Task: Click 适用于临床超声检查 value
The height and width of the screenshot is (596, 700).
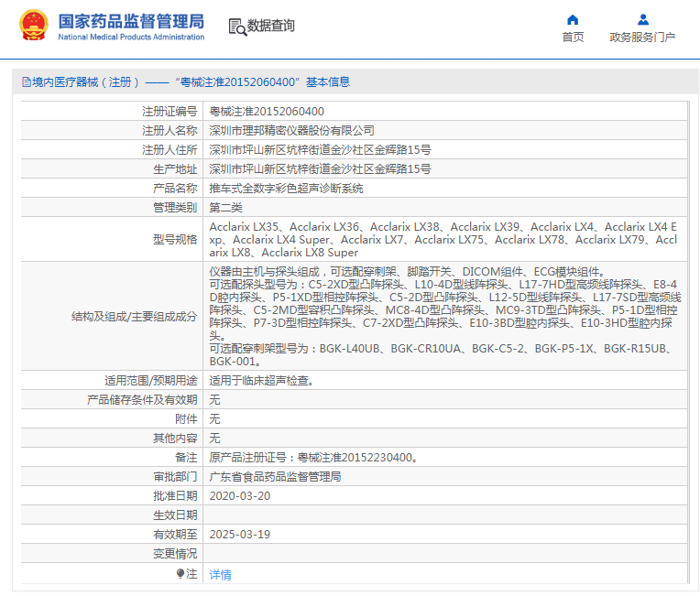Action: click(262, 381)
